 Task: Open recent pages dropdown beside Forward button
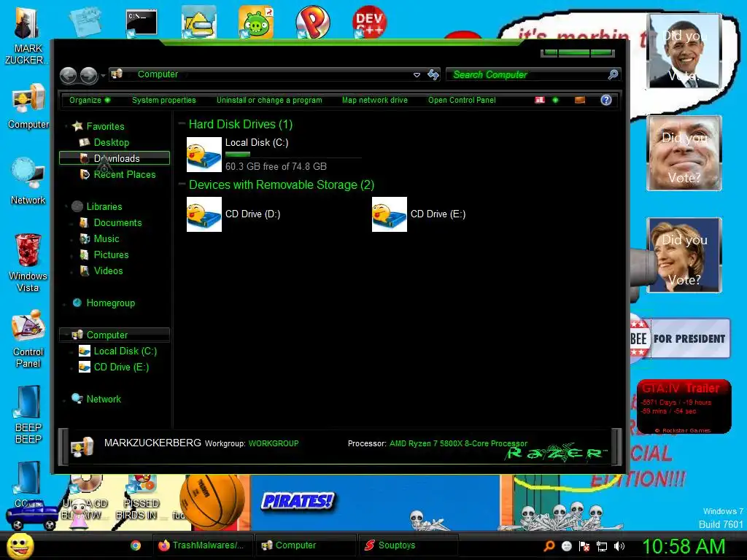point(103,75)
